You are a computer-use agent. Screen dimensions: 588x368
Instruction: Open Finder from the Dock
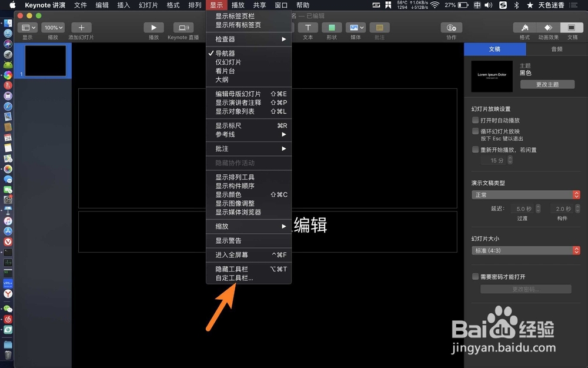pyautogui.click(x=8, y=24)
